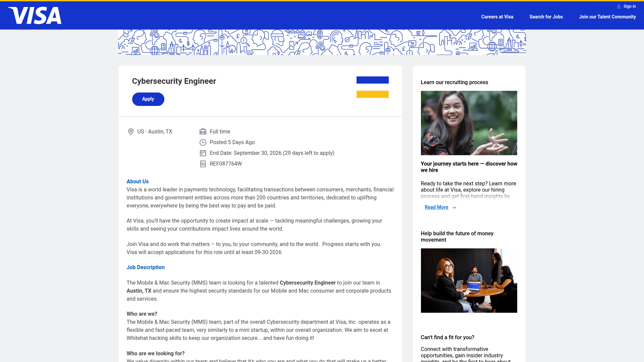Viewport: 644px width, 362px height.
Task: Select the 'Full time' text
Action: [x=220, y=132]
